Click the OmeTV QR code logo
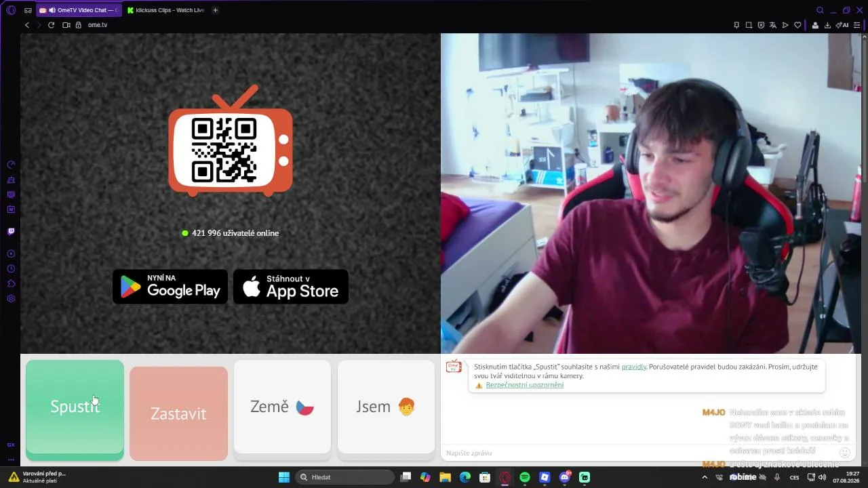The image size is (868, 488). pos(231,140)
